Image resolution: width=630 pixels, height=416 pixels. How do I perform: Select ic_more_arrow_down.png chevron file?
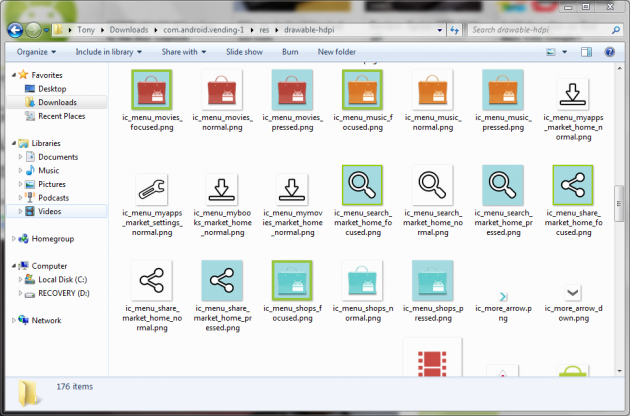(x=573, y=292)
